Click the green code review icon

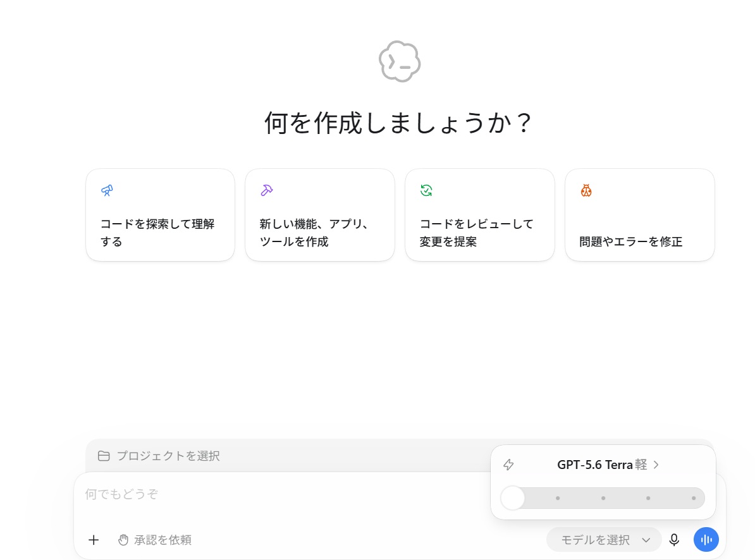click(426, 190)
